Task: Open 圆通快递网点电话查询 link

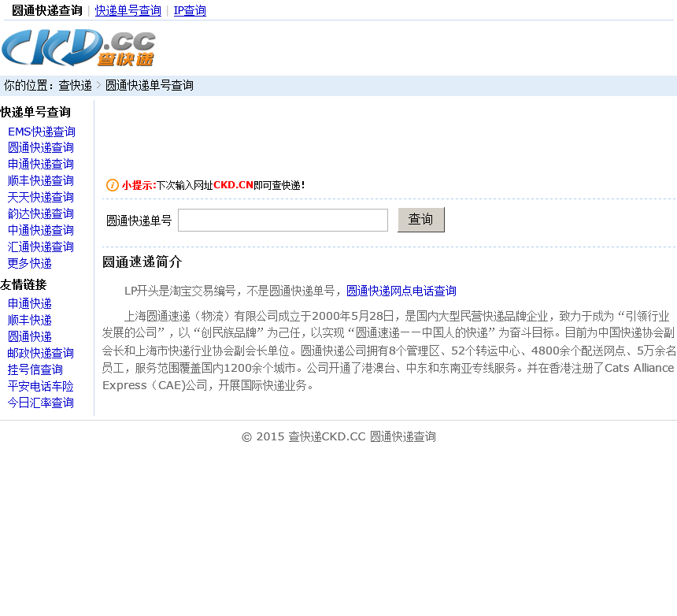Action: coord(401,291)
